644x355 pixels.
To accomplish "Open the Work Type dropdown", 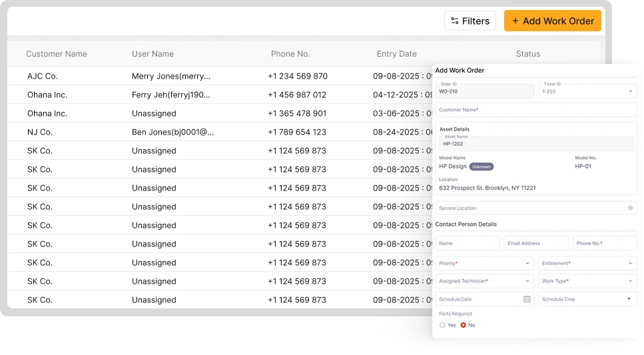I will tap(630, 281).
